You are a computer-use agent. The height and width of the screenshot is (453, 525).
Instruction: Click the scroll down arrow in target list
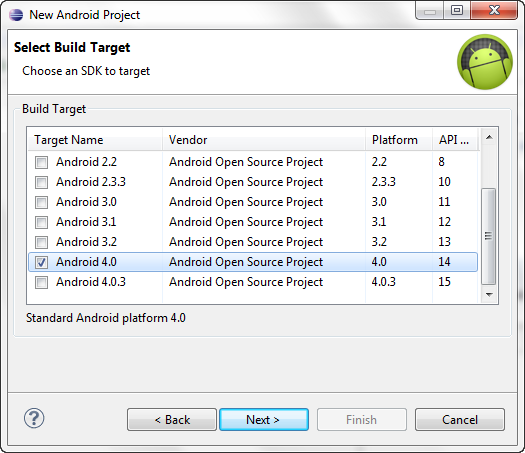click(489, 295)
